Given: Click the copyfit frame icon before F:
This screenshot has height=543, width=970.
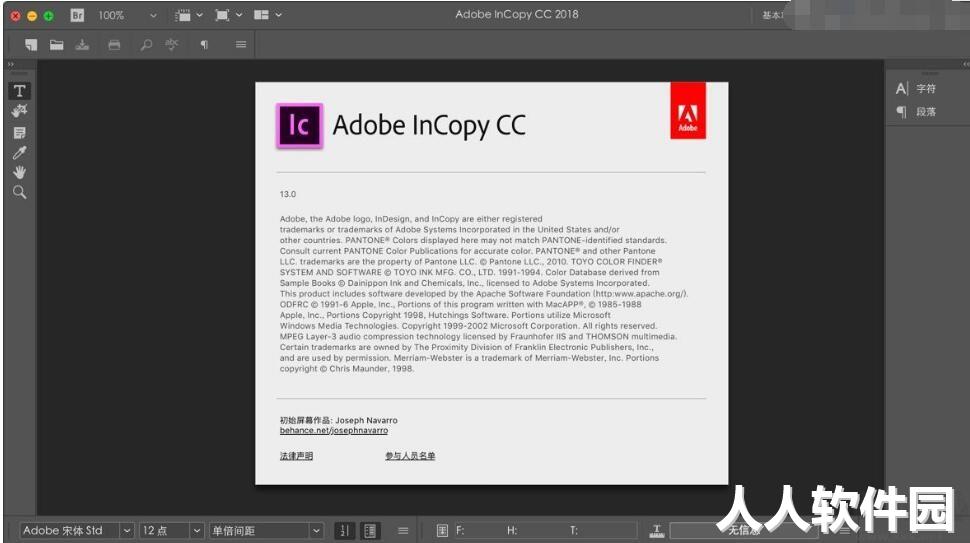Looking at the screenshot, I should (x=442, y=531).
